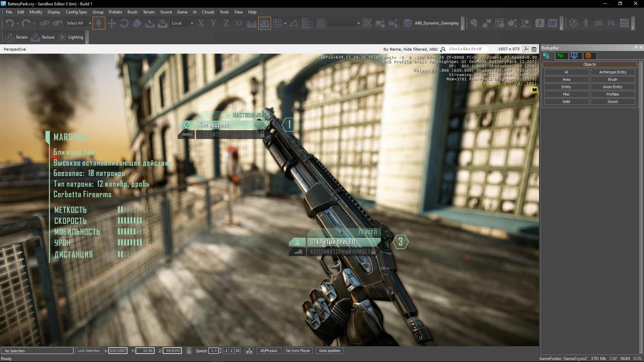
Task: Open the Layers tab in RollupBar
Action: [x=588, y=56]
